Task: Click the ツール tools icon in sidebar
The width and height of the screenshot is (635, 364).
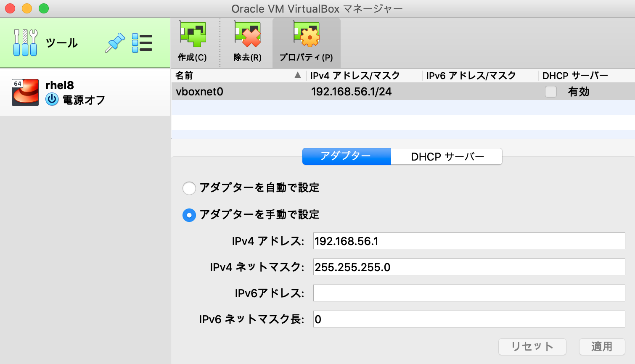Action: point(24,42)
